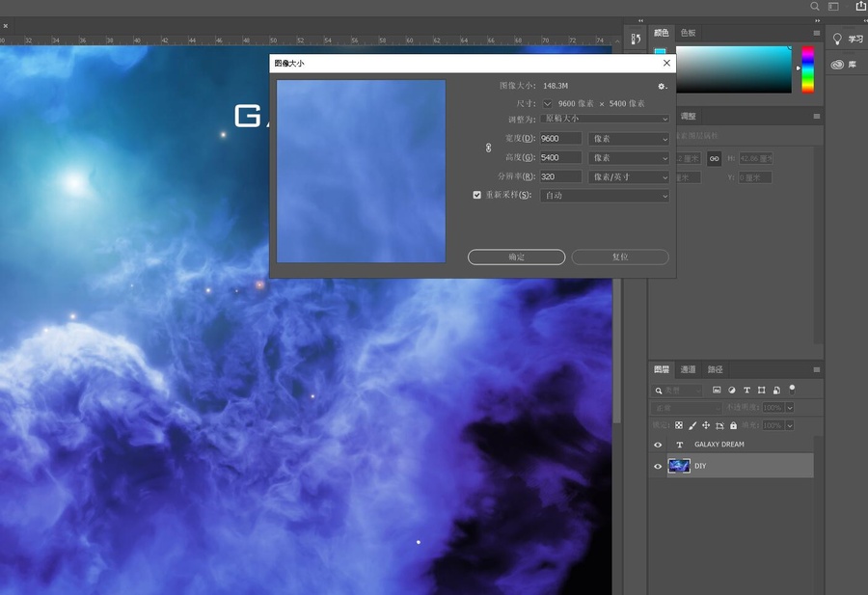This screenshot has height=595, width=868.
Task: Click the lock all layer icon
Action: pyautogui.click(x=734, y=425)
